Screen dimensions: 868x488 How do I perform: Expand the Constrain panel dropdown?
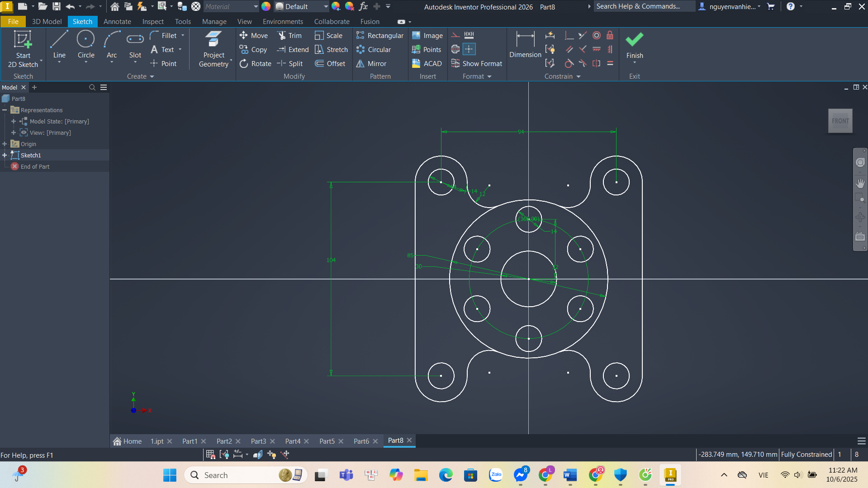coord(578,76)
